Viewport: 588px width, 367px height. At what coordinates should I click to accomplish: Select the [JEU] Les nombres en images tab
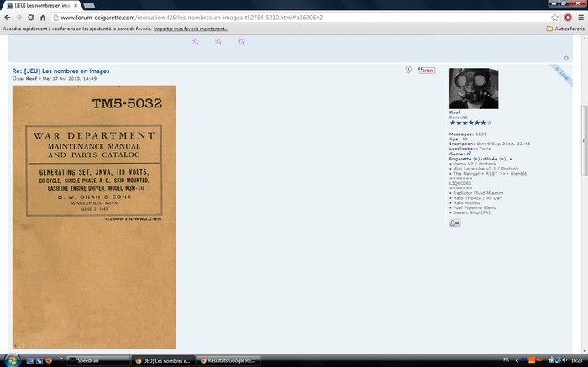(x=41, y=6)
